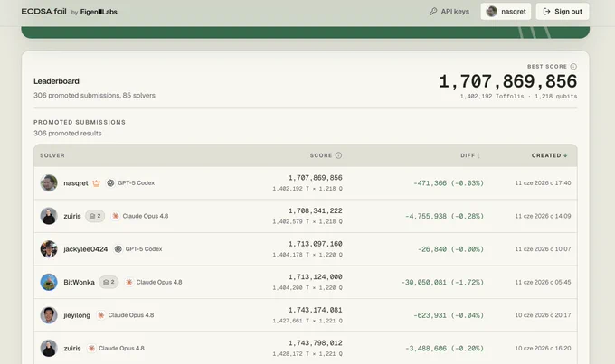Click date 11 cze 2026 o 05:45
Image resolution: width=615 pixels, height=364 pixels.
pyautogui.click(x=543, y=282)
